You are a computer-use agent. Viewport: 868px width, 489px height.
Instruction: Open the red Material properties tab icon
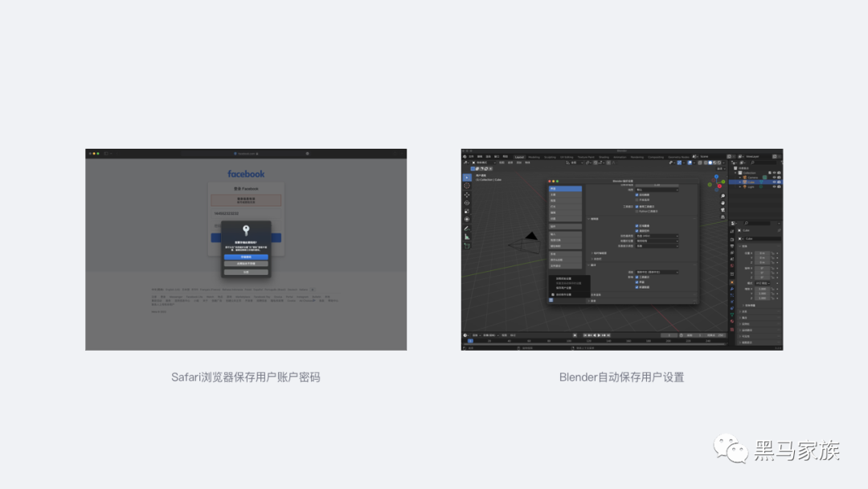(x=732, y=321)
